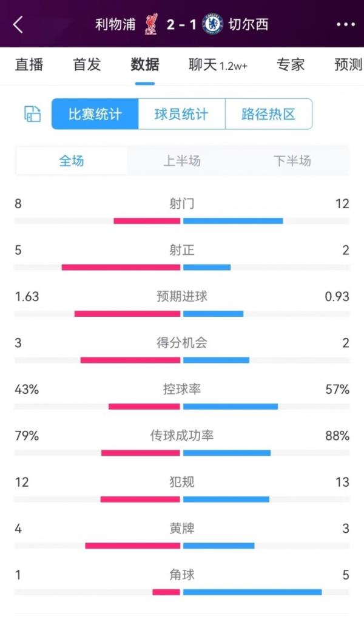
Task: Show 上半场 first half stats
Action: (181, 161)
